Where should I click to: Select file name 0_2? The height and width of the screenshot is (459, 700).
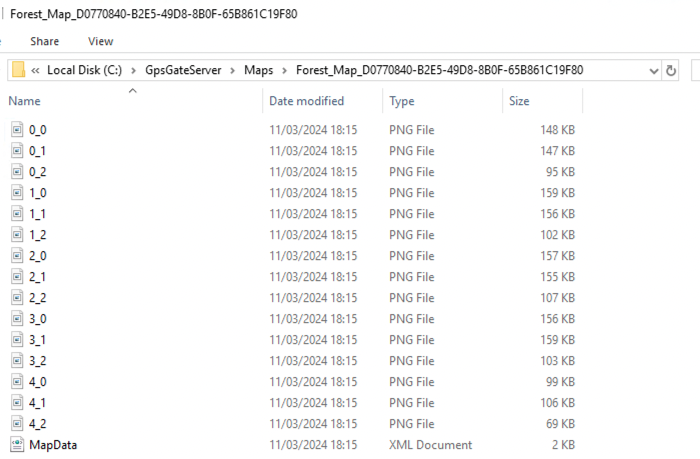pos(38,172)
